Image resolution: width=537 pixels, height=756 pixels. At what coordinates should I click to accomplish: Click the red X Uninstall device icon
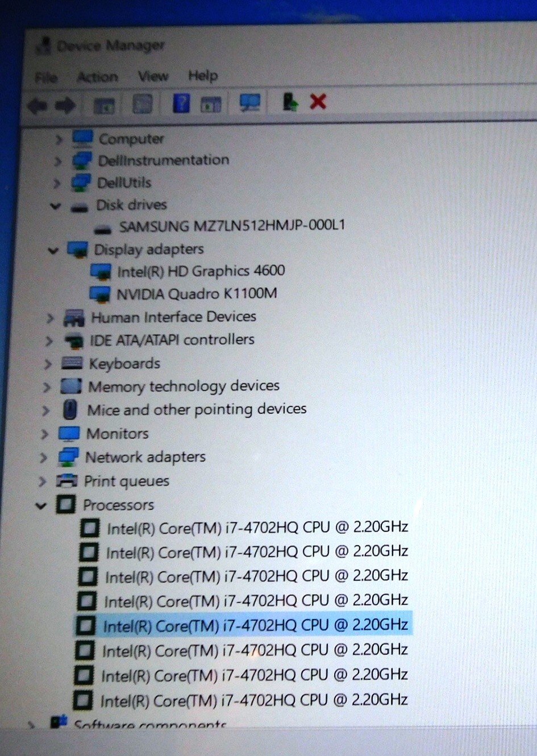318,102
